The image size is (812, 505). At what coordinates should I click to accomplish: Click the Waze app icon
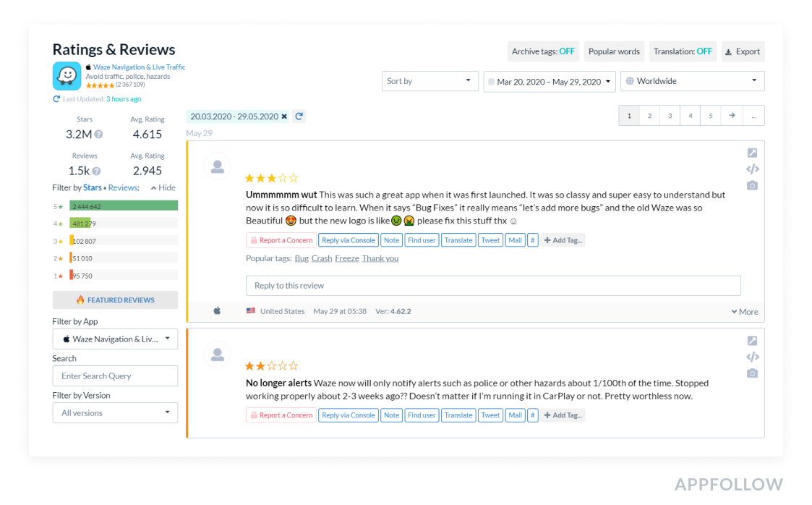67,76
